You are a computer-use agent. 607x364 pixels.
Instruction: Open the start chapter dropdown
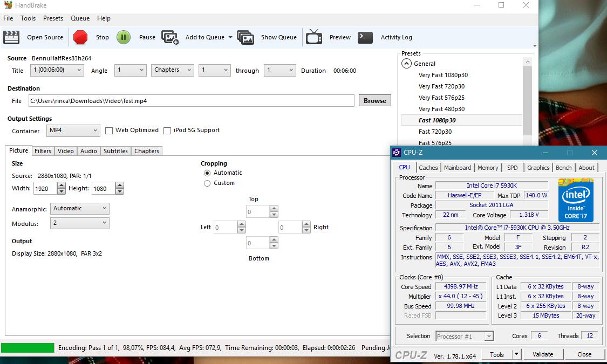pos(214,70)
